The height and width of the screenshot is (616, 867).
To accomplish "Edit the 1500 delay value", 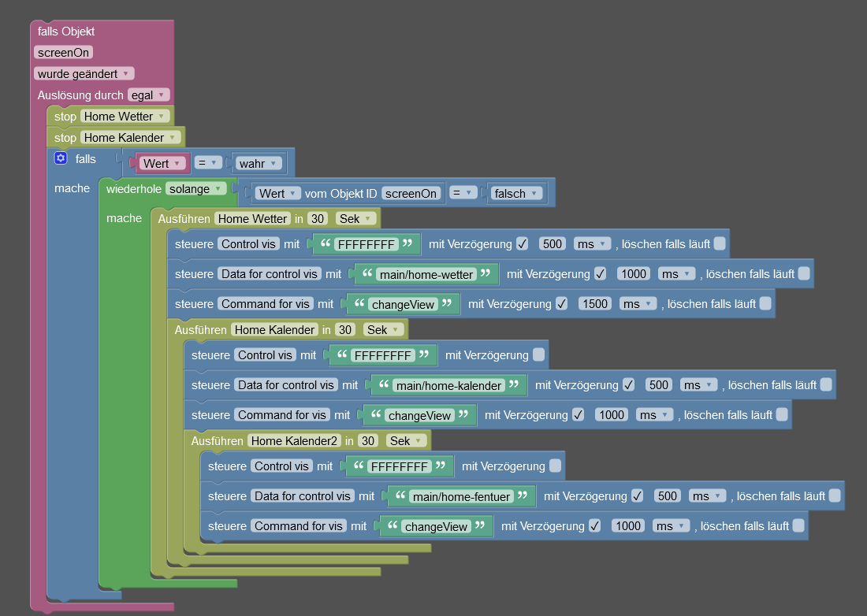I will pyautogui.click(x=595, y=304).
